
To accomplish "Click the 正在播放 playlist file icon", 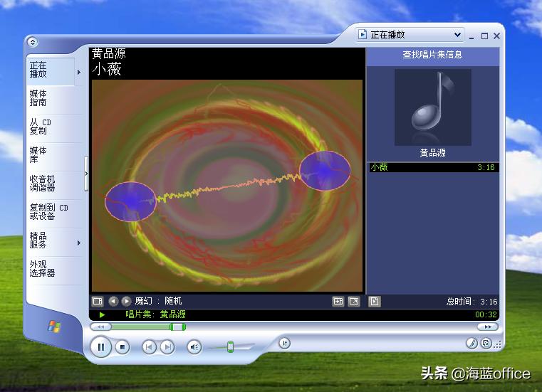I will tap(363, 35).
